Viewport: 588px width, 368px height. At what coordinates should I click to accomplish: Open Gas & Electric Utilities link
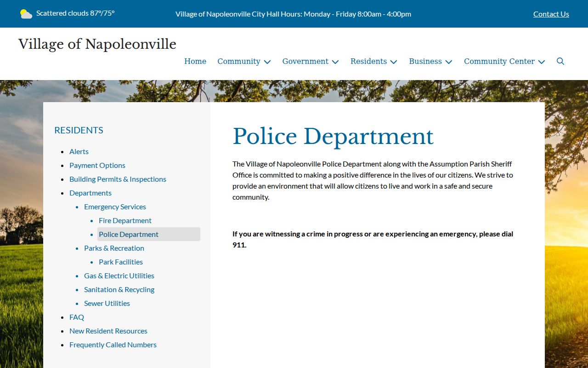[x=119, y=276]
